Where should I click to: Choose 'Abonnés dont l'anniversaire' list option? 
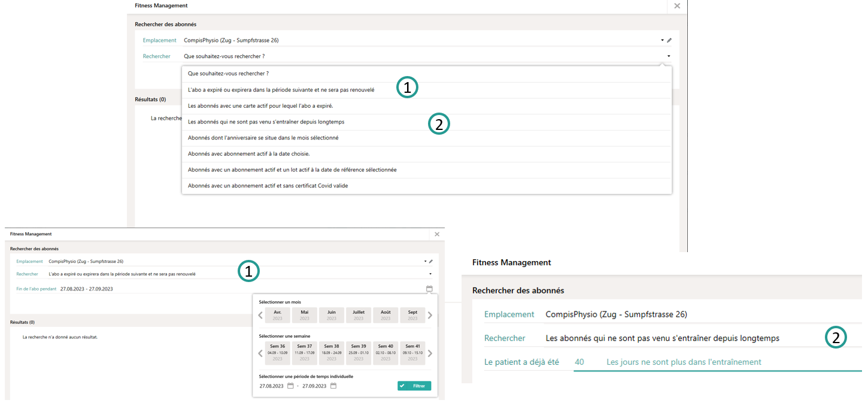click(263, 138)
